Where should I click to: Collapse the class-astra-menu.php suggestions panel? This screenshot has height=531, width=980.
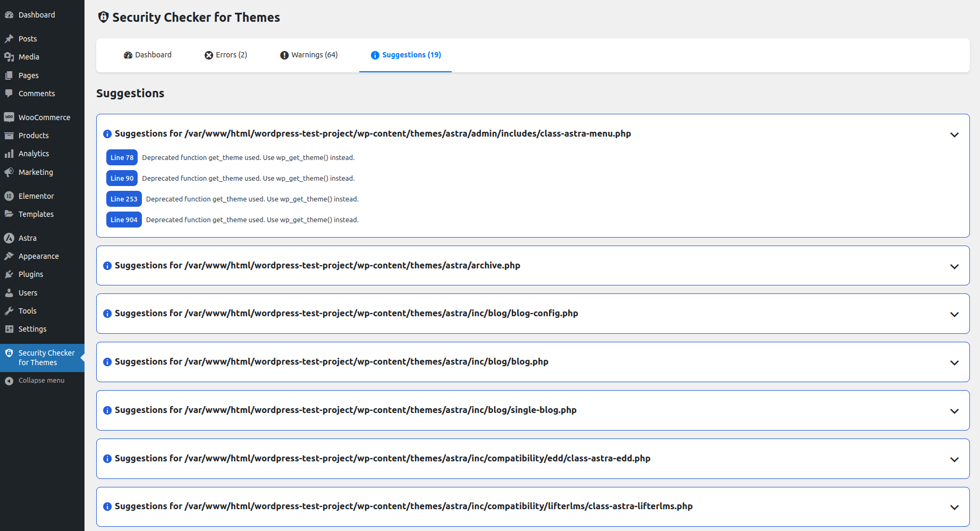click(954, 134)
